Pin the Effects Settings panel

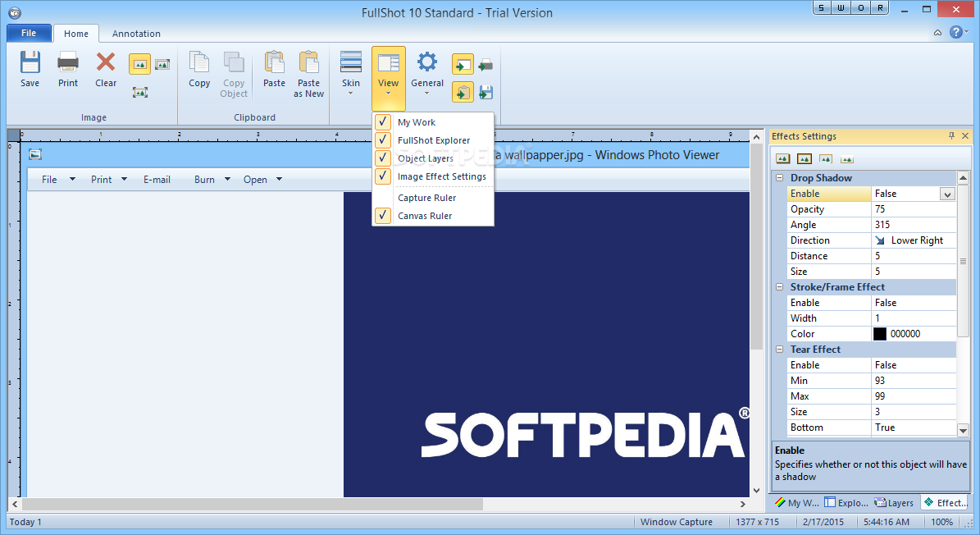point(951,135)
